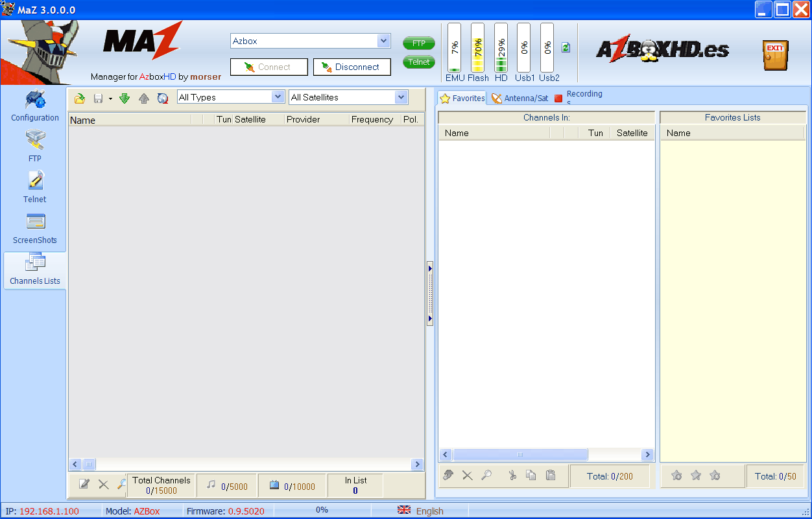Image resolution: width=812 pixels, height=519 pixels.
Task: Click the edit channel pencil icon
Action: click(84, 484)
